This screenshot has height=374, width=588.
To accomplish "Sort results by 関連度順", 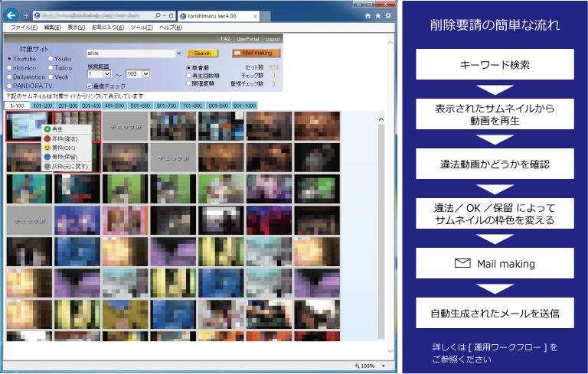I will point(188,83).
